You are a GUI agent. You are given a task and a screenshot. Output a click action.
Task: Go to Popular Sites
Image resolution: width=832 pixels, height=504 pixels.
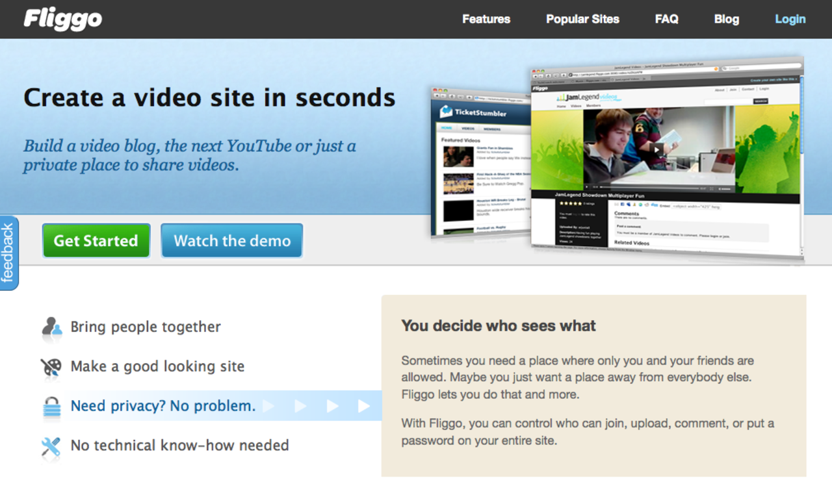tap(582, 19)
